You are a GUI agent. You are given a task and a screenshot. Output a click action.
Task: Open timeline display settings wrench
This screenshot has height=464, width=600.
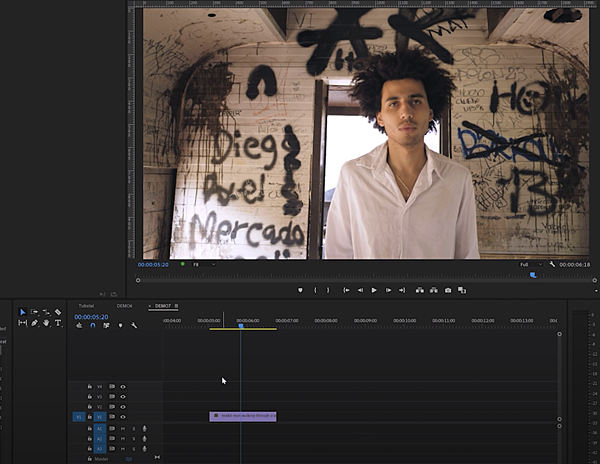134,325
